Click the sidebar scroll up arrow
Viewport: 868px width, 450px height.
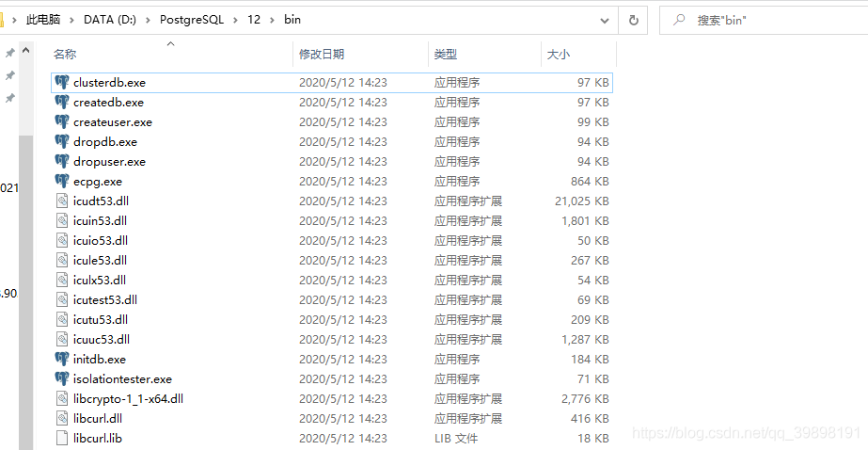[x=25, y=51]
